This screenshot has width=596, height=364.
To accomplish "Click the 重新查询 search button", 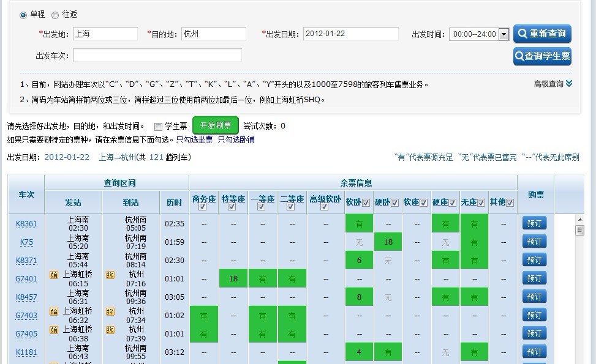I will 542,34.
